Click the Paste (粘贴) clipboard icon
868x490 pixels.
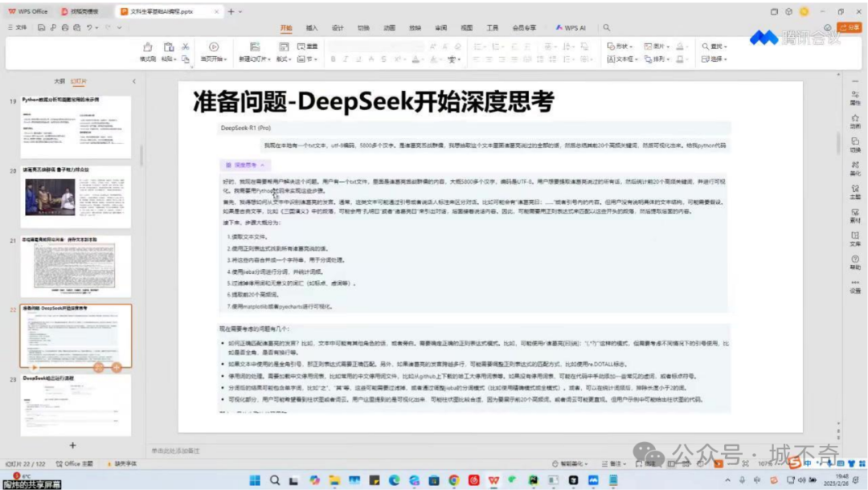click(x=169, y=47)
